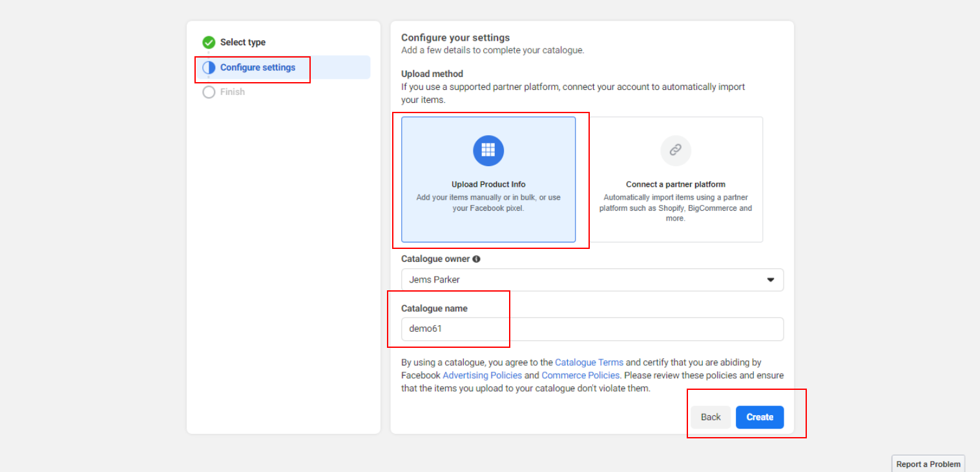Click the blue grid Upload Product Info icon

tap(488, 150)
